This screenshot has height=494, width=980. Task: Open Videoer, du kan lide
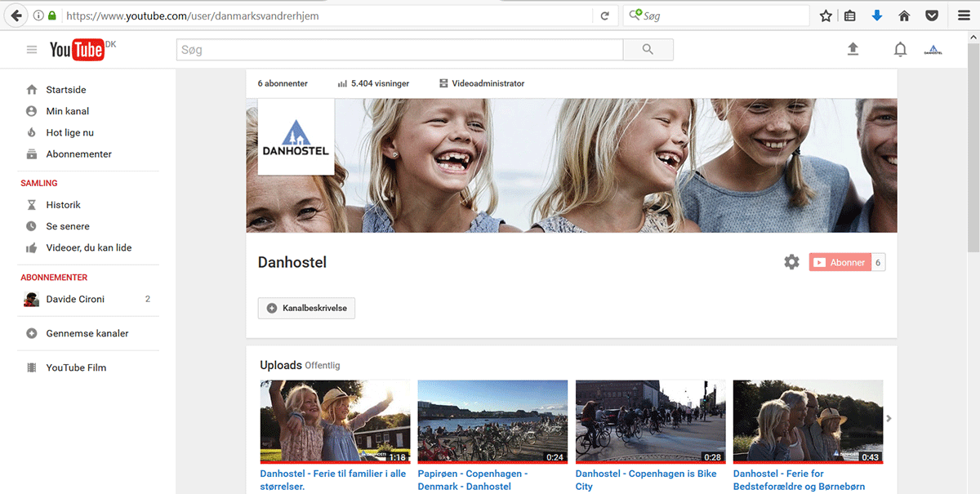coord(89,247)
